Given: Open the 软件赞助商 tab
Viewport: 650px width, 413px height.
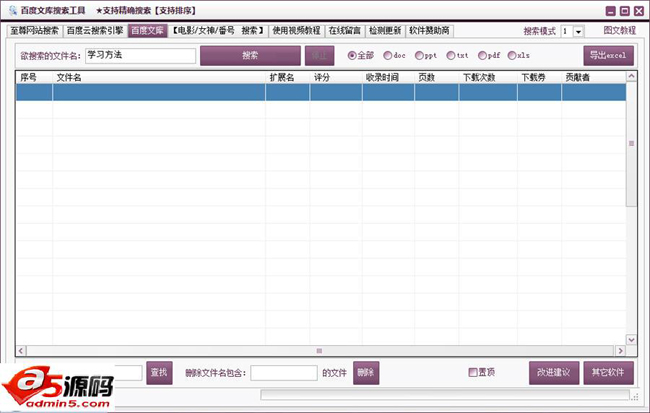Looking at the screenshot, I should (429, 31).
